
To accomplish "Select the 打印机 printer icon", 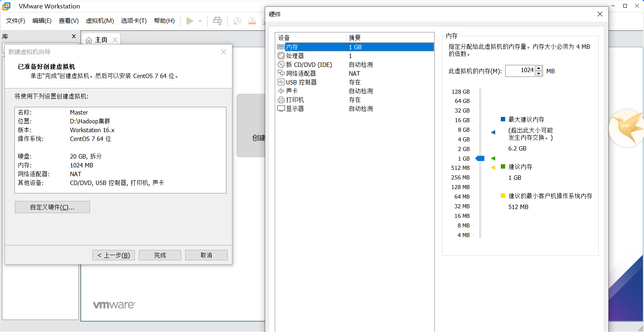I will click(281, 100).
